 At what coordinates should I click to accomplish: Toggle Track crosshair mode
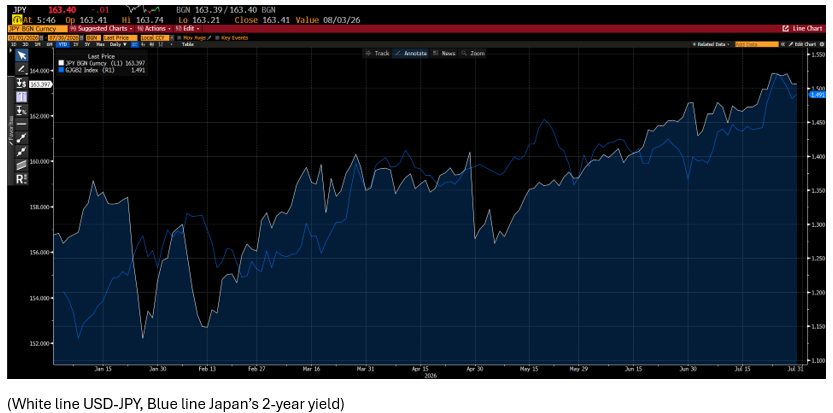pyautogui.click(x=378, y=54)
